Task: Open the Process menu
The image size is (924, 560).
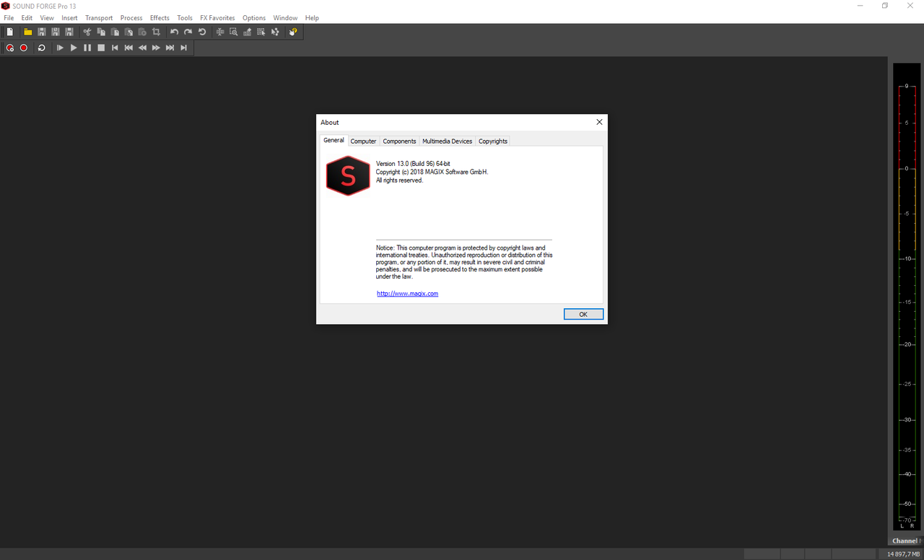Action: coord(131,18)
